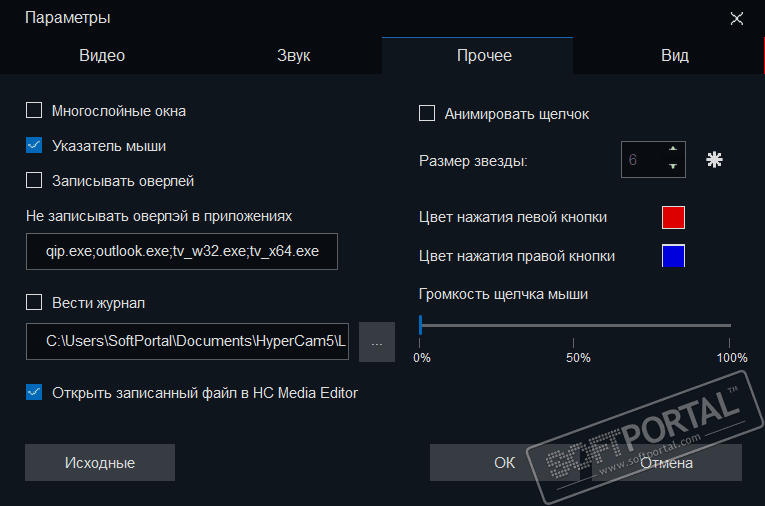The image size is (765, 506).
Task: Click the star shape icon
Action: (714, 159)
